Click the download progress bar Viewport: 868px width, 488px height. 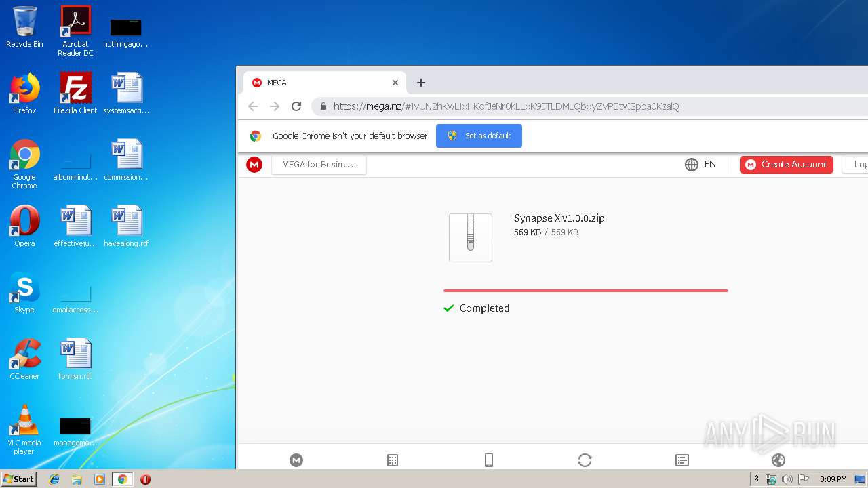[x=586, y=291]
